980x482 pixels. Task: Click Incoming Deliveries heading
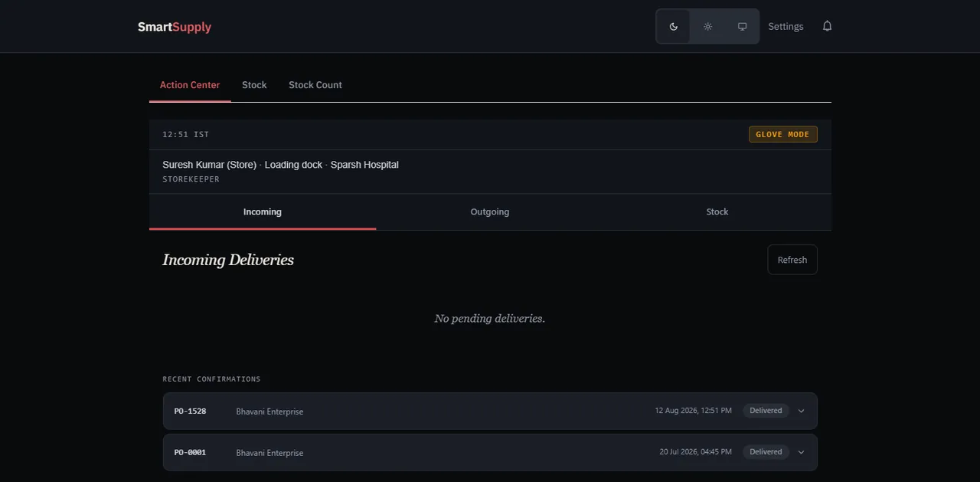pyautogui.click(x=228, y=260)
